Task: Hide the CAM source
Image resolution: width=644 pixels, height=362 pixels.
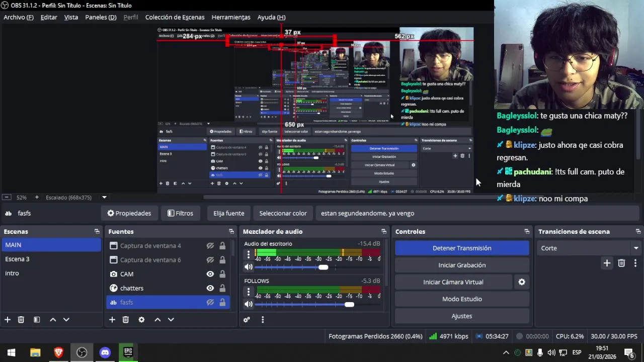Action: coord(210,274)
